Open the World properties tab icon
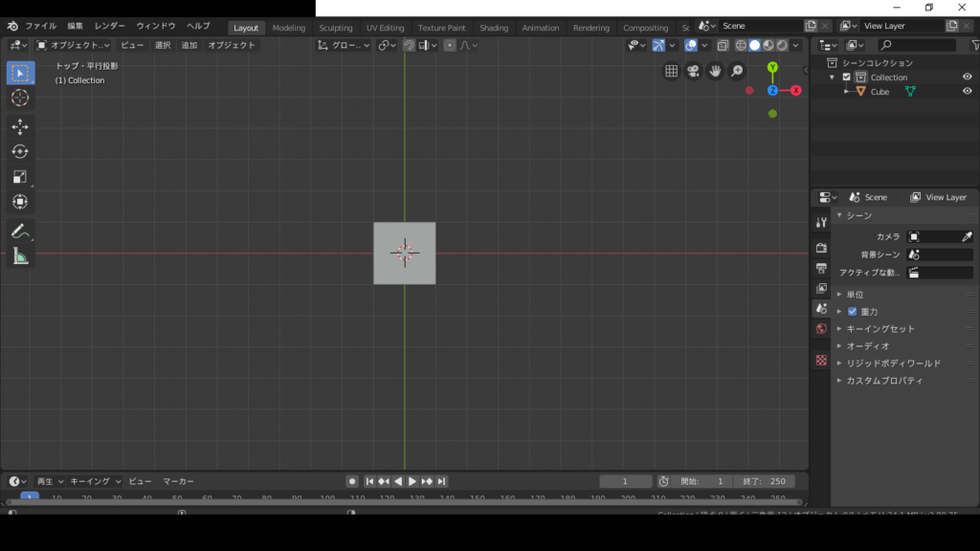Screen dimensions: 980x551 coord(821,329)
